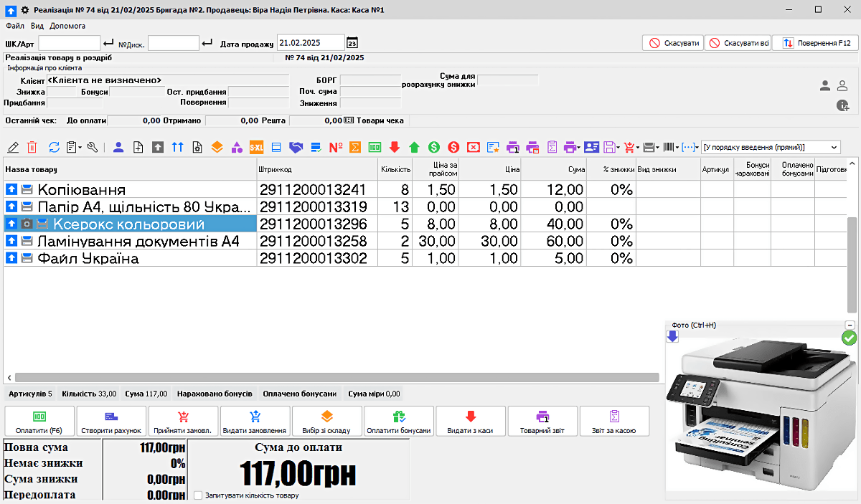Click the orange sigma sum icon
This screenshot has height=504, width=861.
pyautogui.click(x=354, y=147)
